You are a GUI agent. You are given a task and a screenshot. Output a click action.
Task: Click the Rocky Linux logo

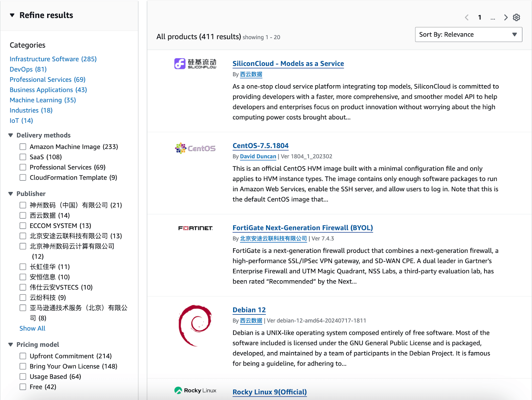pos(195,390)
